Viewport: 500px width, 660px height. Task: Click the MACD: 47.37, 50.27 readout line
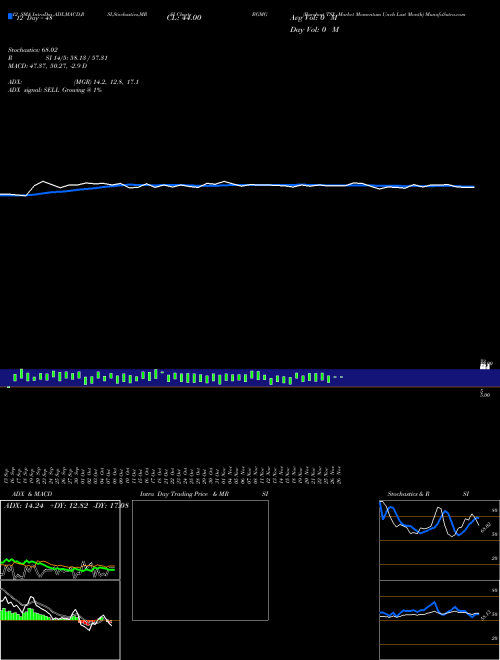coord(48,66)
